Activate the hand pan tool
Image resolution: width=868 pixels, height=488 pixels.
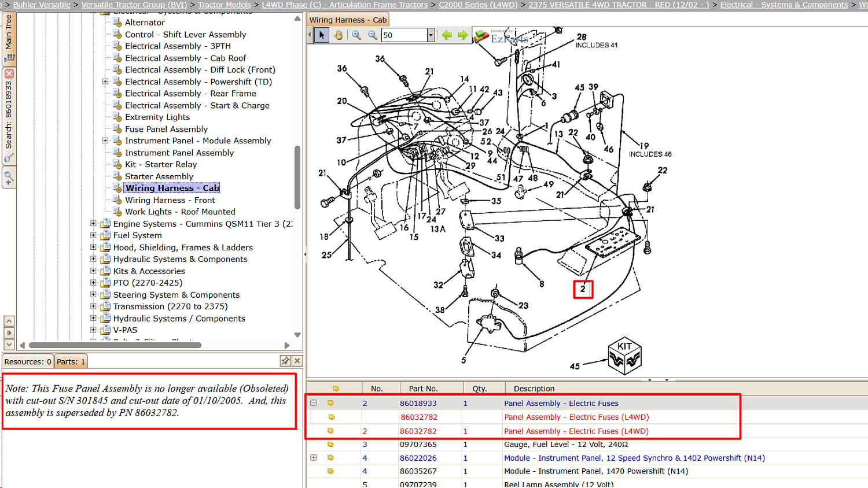point(338,35)
